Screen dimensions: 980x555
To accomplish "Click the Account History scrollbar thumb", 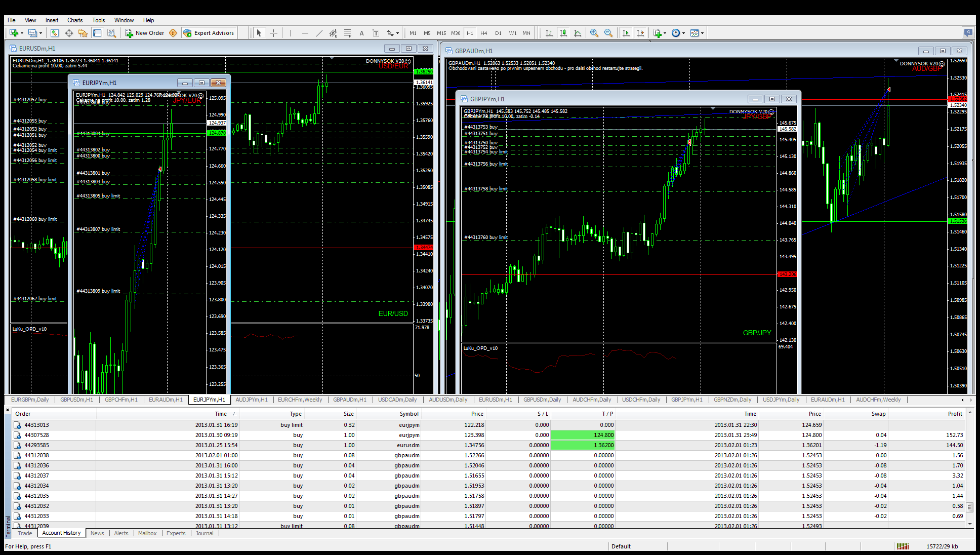I will click(x=969, y=507).
